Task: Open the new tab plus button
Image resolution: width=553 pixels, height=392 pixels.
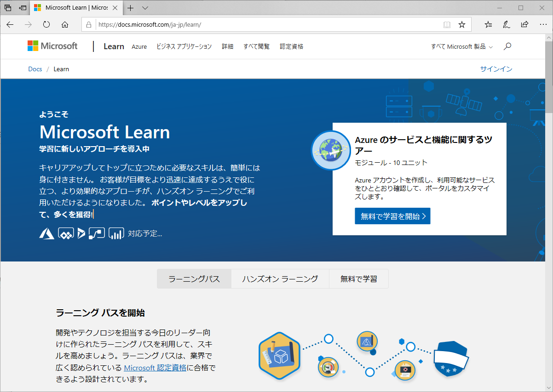Action: 131,8
